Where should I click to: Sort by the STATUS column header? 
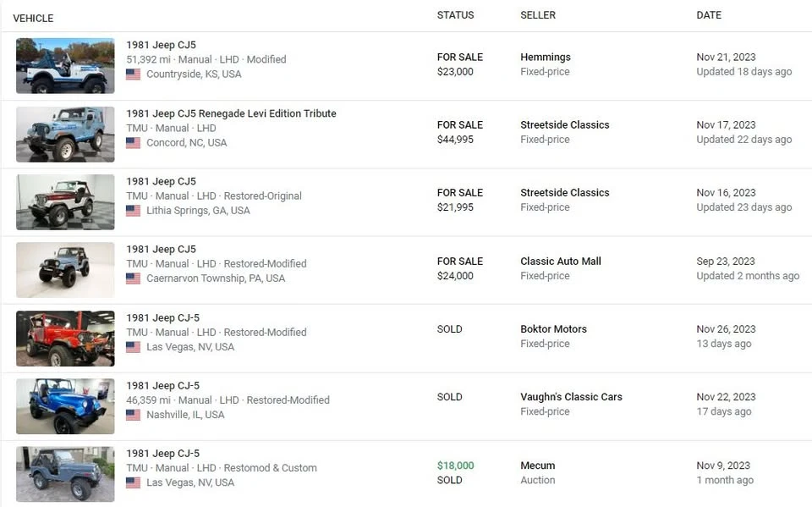[x=455, y=15]
